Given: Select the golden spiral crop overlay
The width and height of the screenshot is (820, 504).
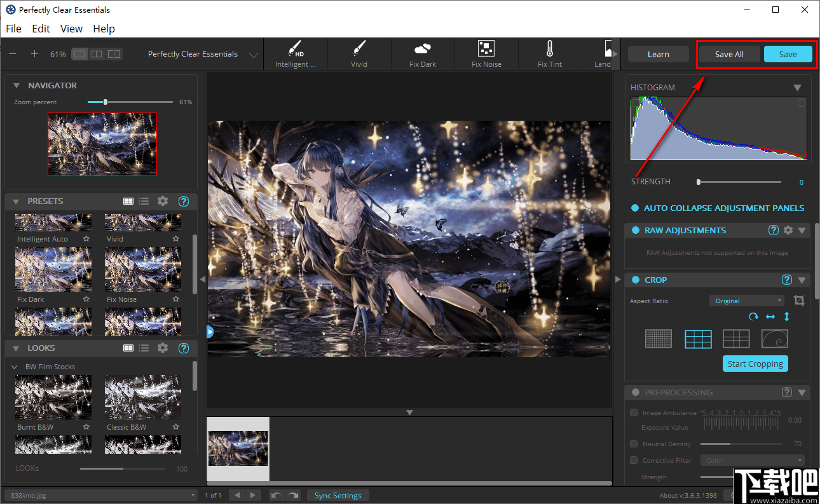Looking at the screenshot, I should click(776, 339).
